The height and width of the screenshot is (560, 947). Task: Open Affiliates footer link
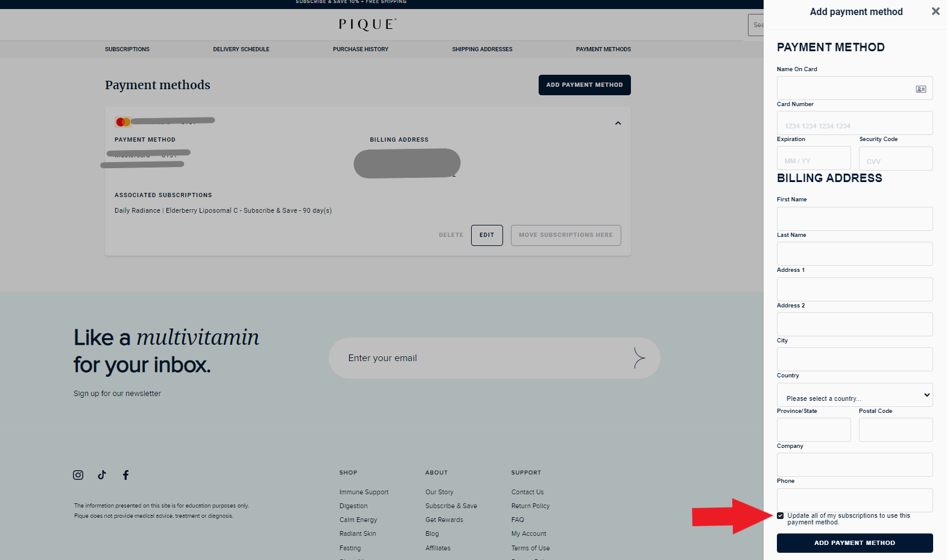click(438, 549)
